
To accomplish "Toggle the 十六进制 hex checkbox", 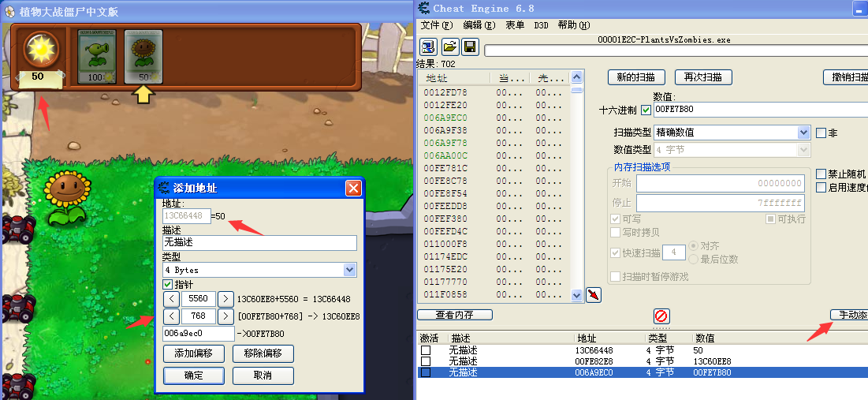I will (x=646, y=110).
